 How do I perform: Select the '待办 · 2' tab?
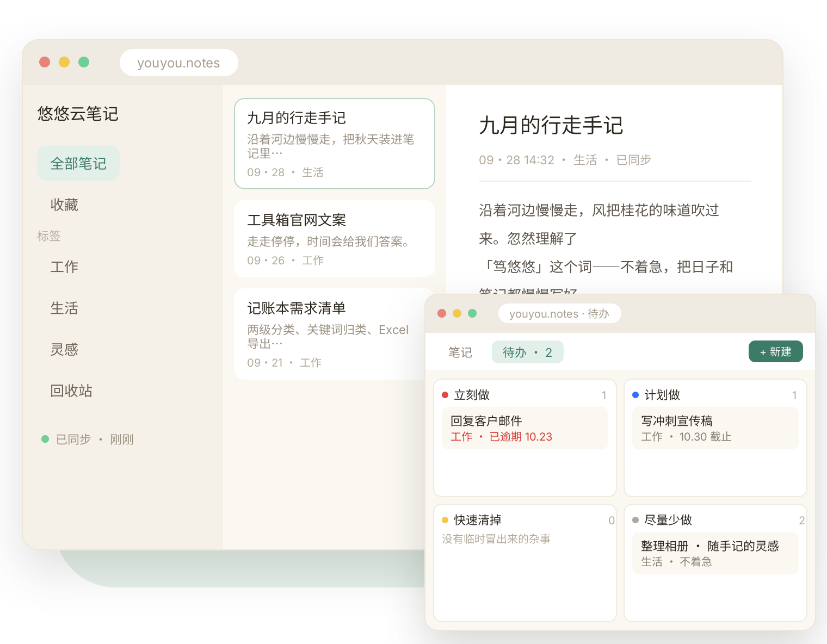click(x=527, y=352)
